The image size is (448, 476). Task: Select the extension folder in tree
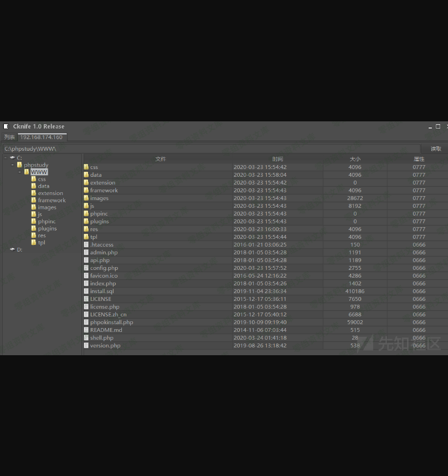tap(50, 193)
